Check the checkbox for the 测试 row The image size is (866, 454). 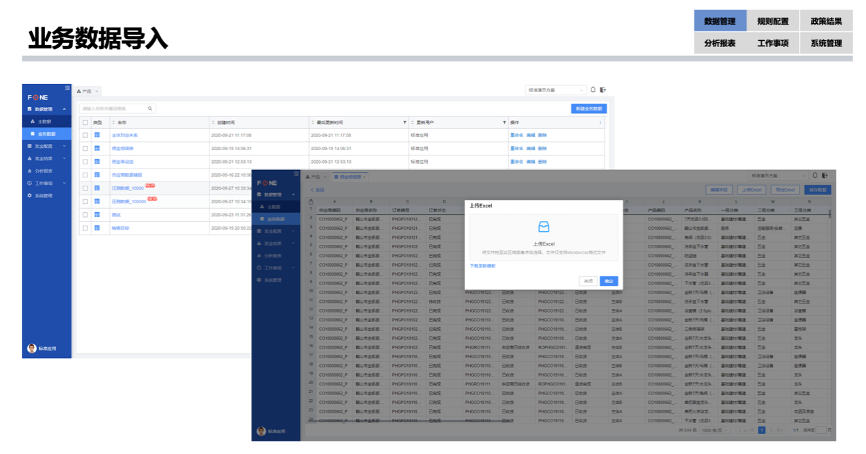(85, 215)
